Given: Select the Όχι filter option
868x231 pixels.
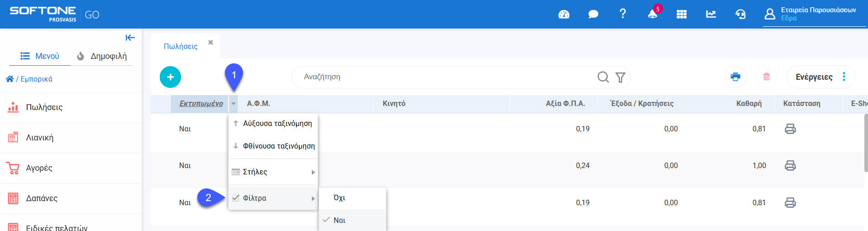Looking at the screenshot, I should 339,198.
